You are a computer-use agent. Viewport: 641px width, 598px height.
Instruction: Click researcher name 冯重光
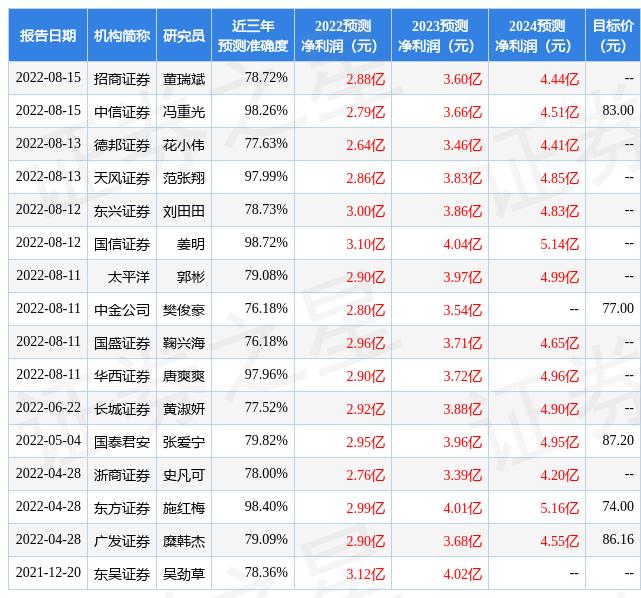pos(184,112)
